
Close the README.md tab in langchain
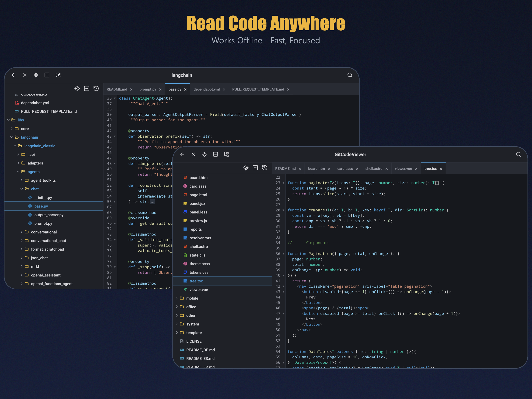coord(131,90)
